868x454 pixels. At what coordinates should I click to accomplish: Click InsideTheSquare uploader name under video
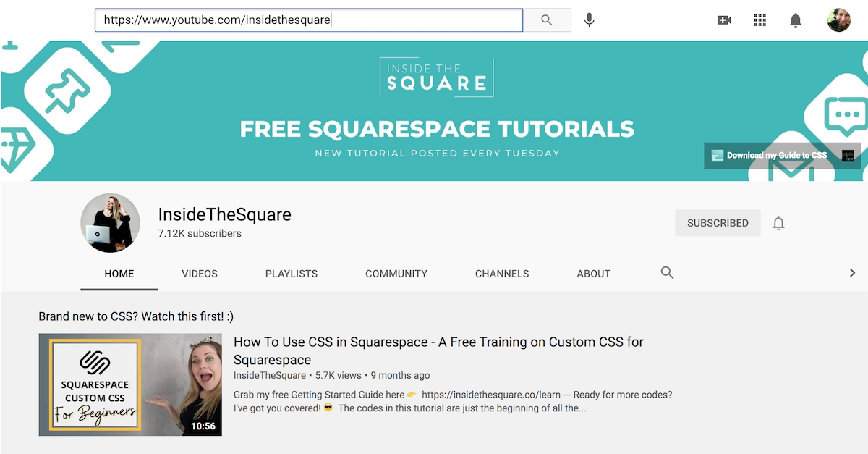click(270, 376)
